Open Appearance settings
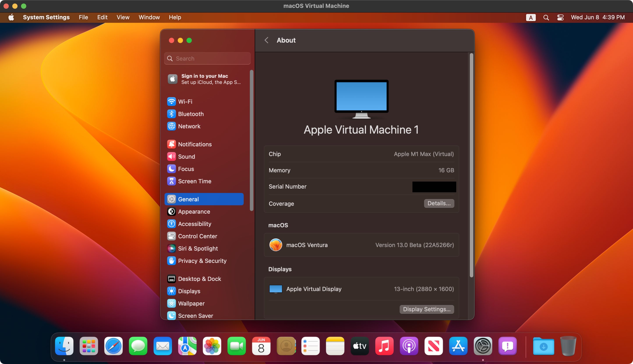Screen dimensions: 633x364 pos(204,212)
